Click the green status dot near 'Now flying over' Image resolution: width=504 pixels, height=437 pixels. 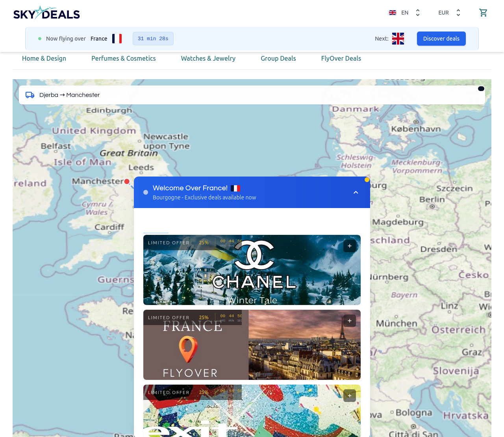click(x=39, y=38)
